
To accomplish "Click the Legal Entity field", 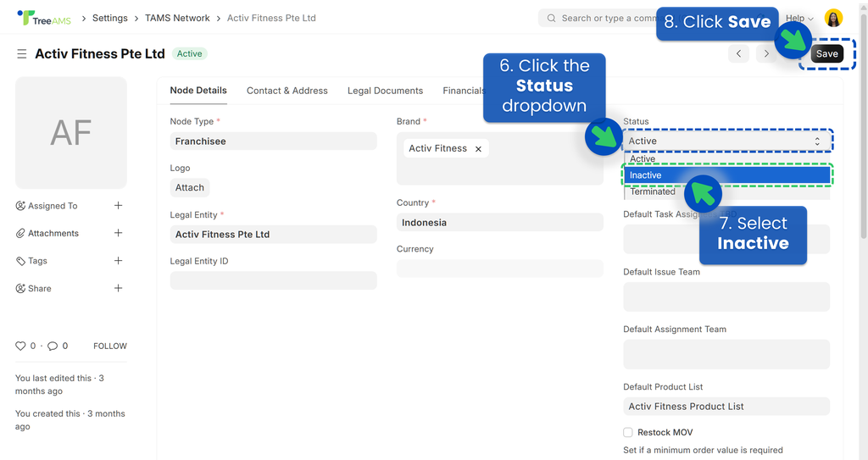I will coord(274,234).
